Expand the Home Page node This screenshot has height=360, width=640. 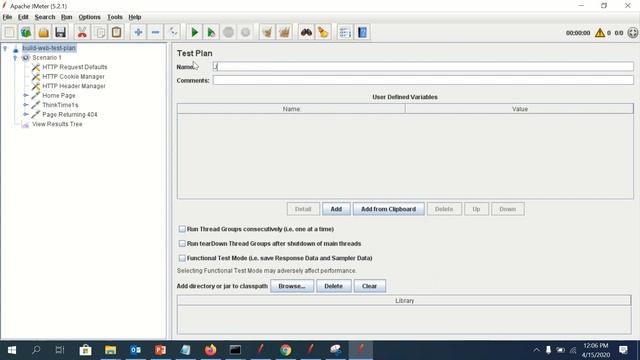[26, 96]
